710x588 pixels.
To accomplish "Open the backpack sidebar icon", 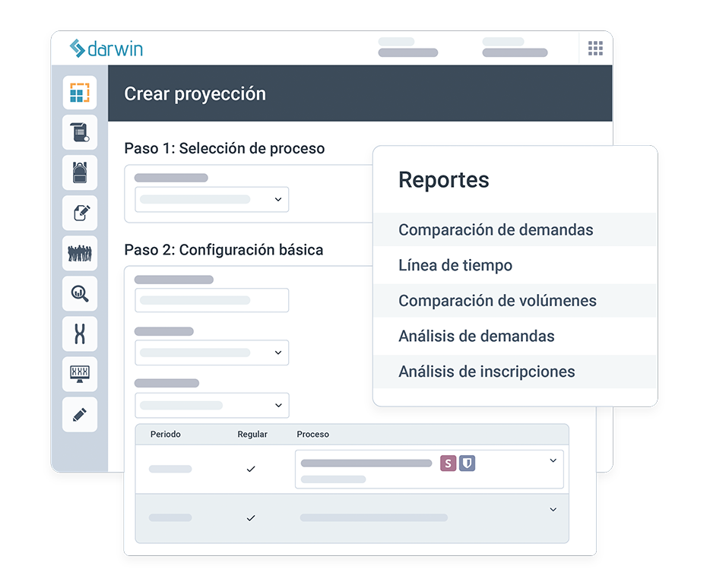I will point(80,172).
